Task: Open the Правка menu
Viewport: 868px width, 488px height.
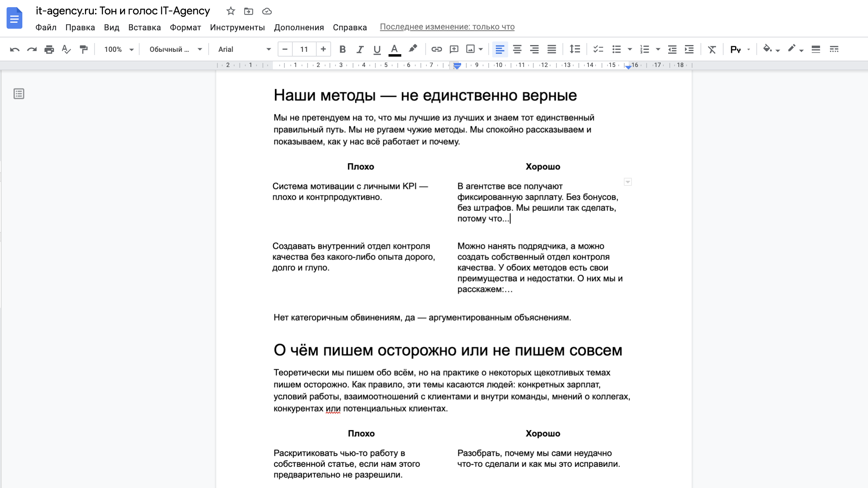Action: [x=80, y=28]
